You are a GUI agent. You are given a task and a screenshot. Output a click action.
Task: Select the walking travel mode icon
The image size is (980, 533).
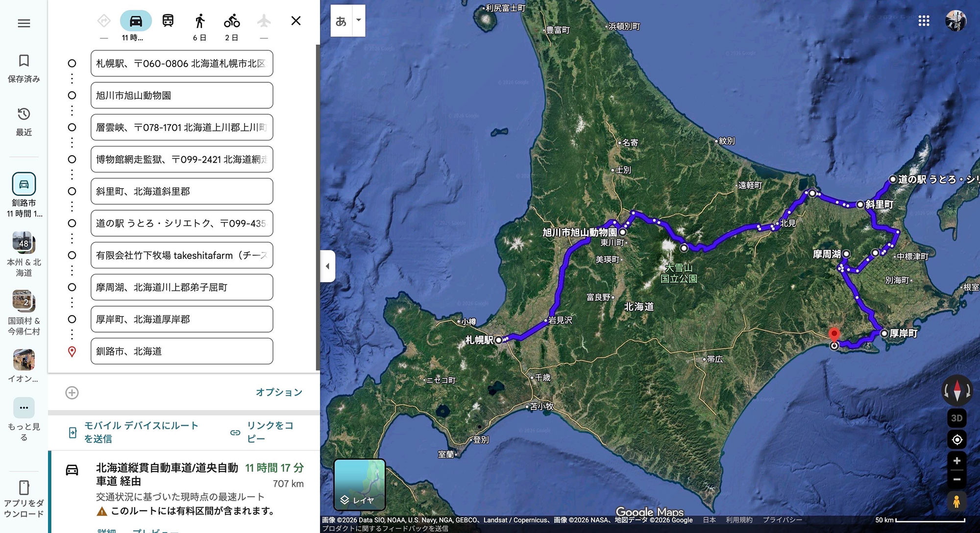(199, 21)
